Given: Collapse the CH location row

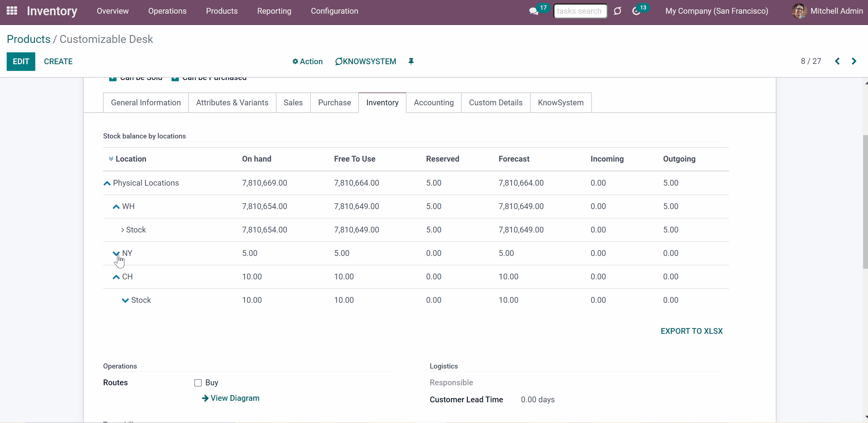Looking at the screenshot, I should pos(116,277).
